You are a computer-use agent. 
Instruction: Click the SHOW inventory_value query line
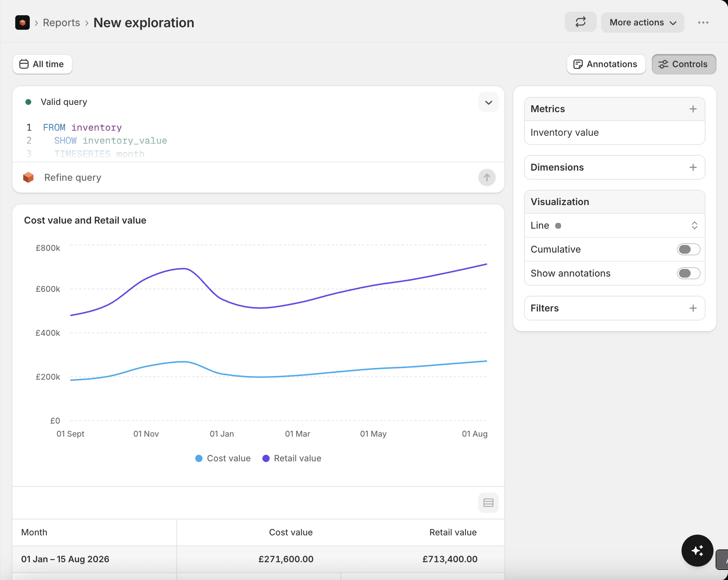coord(111,140)
